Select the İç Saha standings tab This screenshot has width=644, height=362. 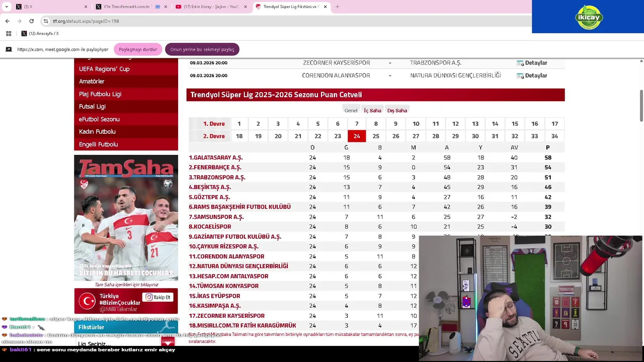pyautogui.click(x=372, y=110)
